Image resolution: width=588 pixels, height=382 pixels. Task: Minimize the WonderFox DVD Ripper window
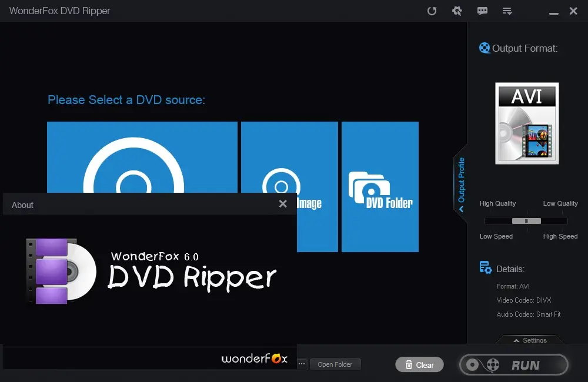554,13
